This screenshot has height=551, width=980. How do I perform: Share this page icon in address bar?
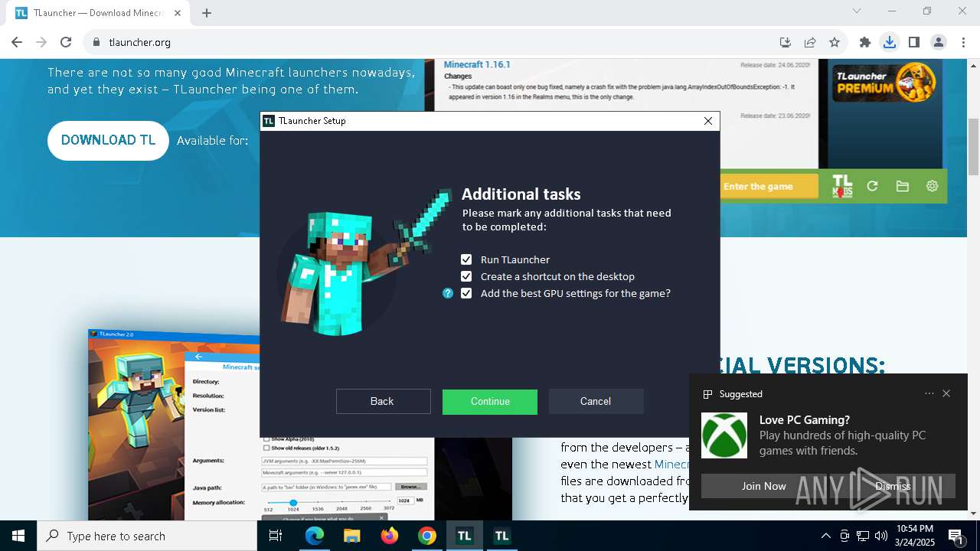point(810,42)
